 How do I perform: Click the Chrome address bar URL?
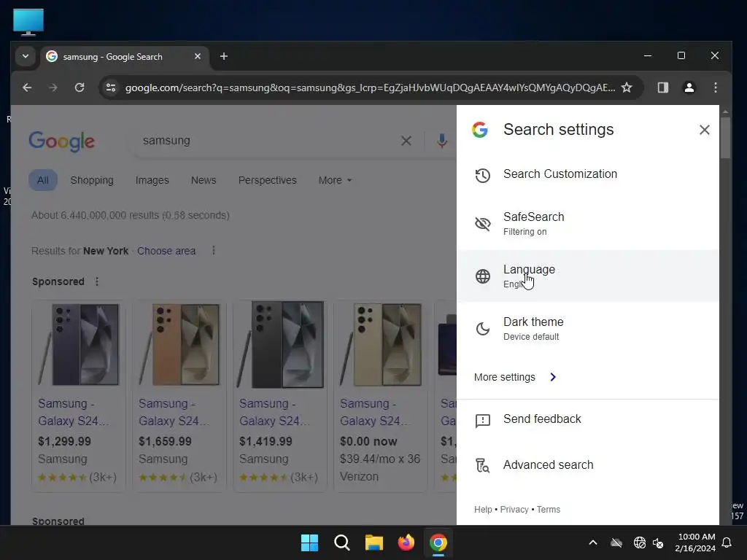pyautogui.click(x=370, y=87)
